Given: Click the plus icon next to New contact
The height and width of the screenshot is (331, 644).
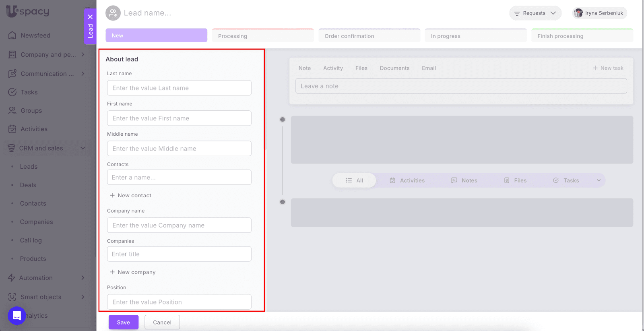Looking at the screenshot, I should pyautogui.click(x=112, y=195).
